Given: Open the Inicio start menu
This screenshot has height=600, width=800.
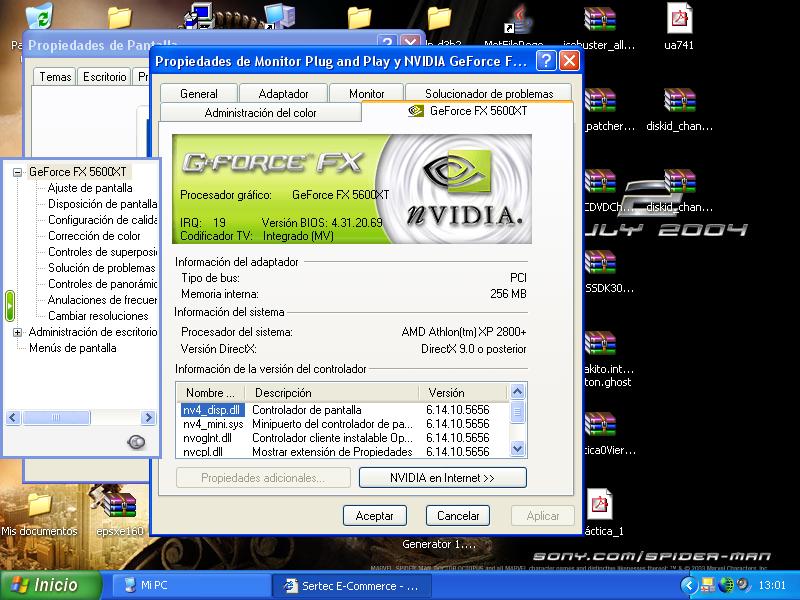Looking at the screenshot, I should click(x=50, y=585).
